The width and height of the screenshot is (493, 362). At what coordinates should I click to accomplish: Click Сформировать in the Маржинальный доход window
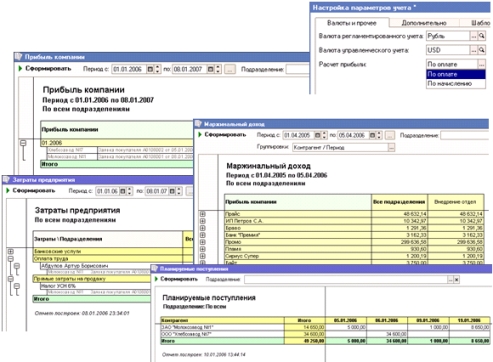point(222,135)
